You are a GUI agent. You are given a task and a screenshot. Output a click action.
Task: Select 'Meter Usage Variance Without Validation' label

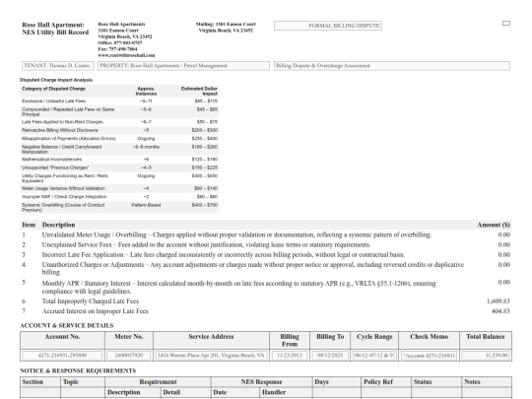63,188
